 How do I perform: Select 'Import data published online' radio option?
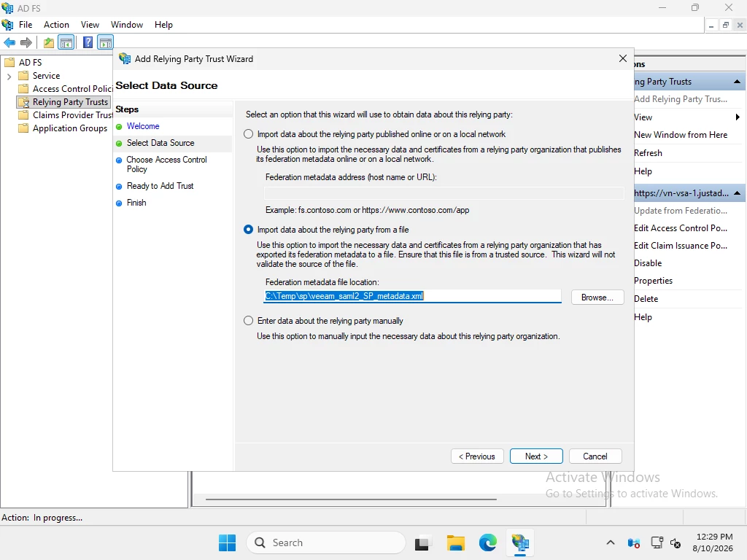[x=248, y=134]
